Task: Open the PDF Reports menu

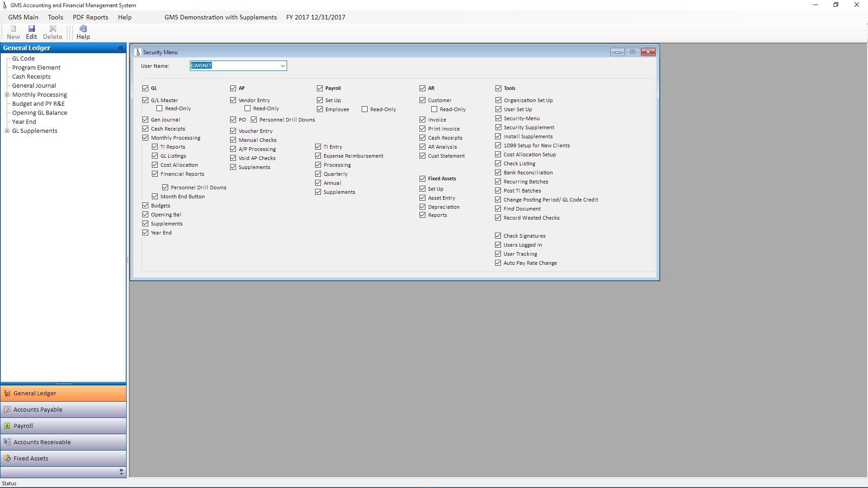Action: click(x=90, y=17)
